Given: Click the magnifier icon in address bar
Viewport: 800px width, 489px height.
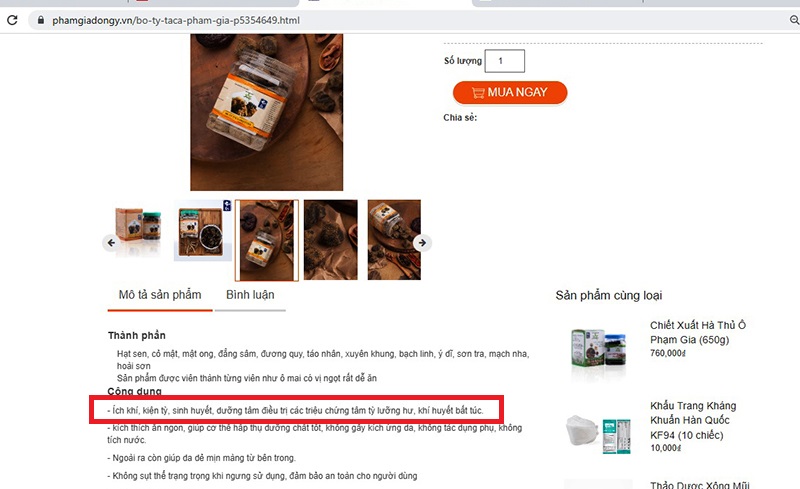Looking at the screenshot, I should [794, 20].
